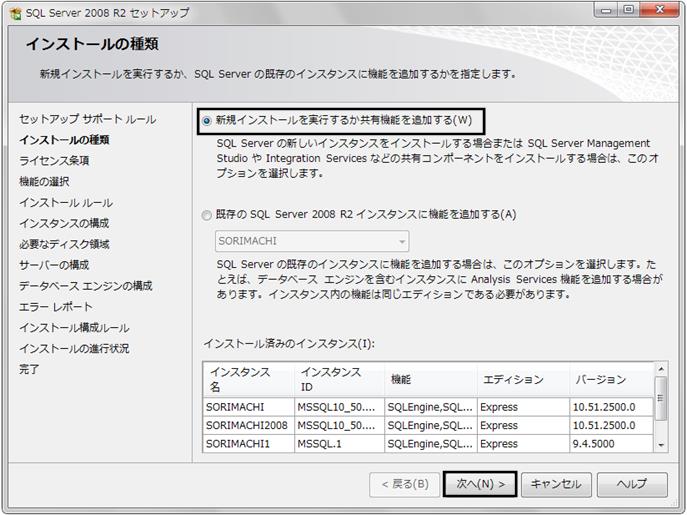Minimize the setup window
Viewport: 687px width, 515px height.
(x=607, y=10)
